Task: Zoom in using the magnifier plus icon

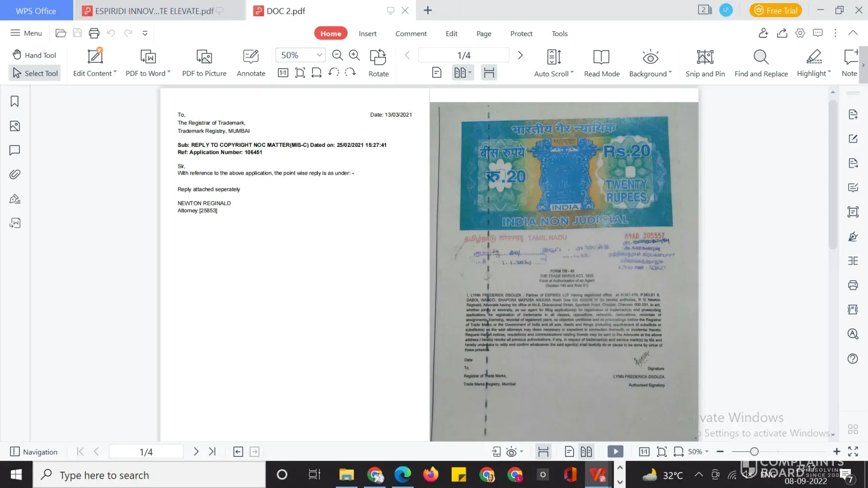Action: point(354,55)
